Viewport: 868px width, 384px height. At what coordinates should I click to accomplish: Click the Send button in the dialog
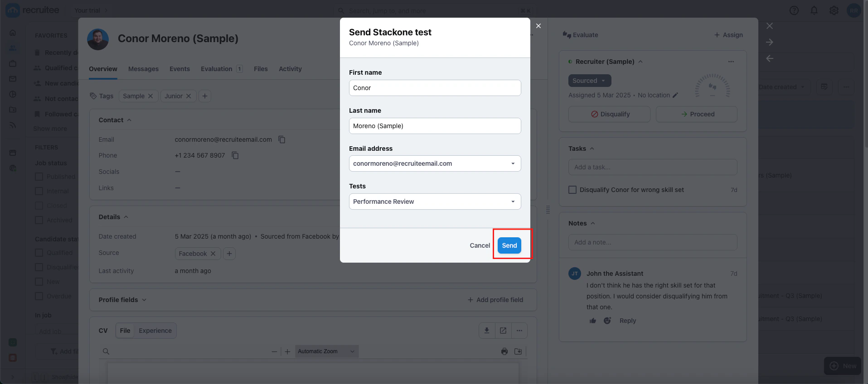point(509,245)
